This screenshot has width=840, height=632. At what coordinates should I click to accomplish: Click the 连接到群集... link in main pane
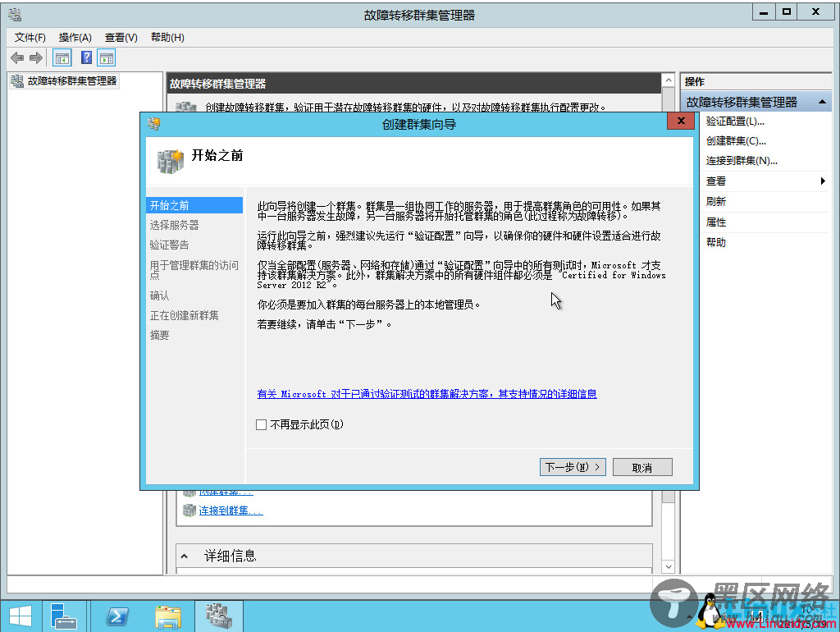231,511
